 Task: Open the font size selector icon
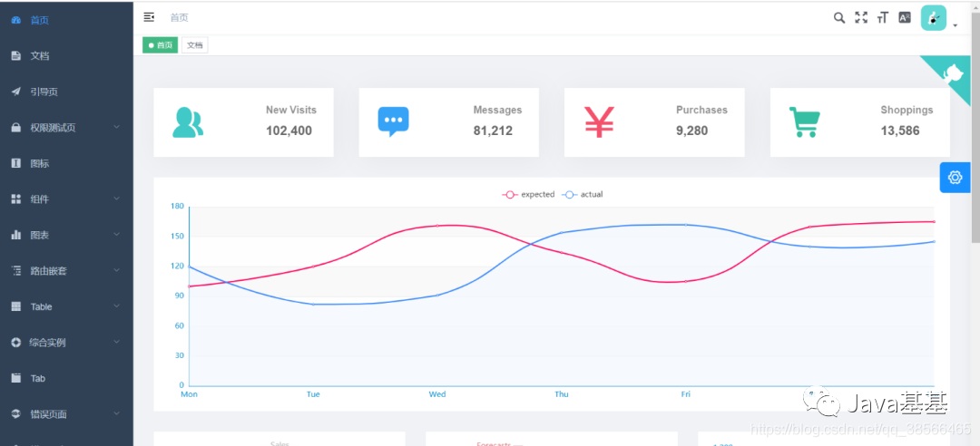click(883, 17)
